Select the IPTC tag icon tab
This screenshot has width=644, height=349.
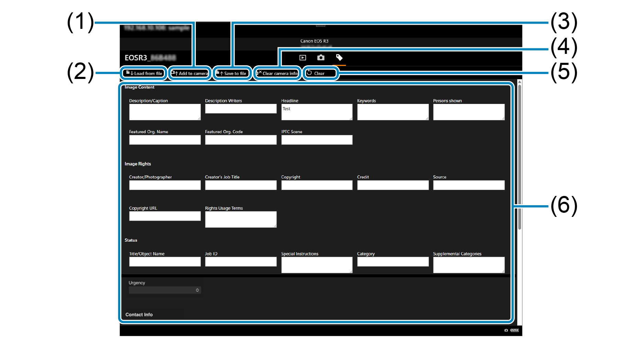pyautogui.click(x=339, y=58)
